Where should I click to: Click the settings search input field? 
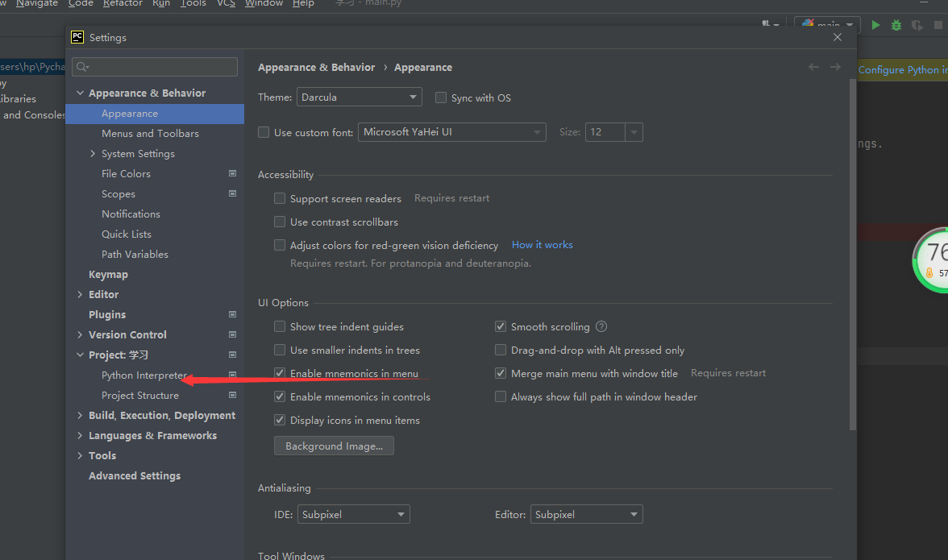(x=155, y=67)
